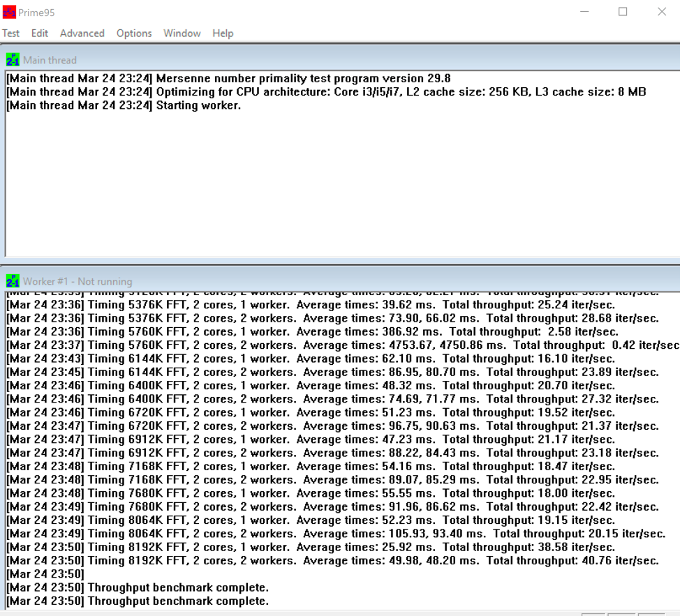Click the 6912K FFT 1 worker timing line
680x616 pixels.
[311, 440]
